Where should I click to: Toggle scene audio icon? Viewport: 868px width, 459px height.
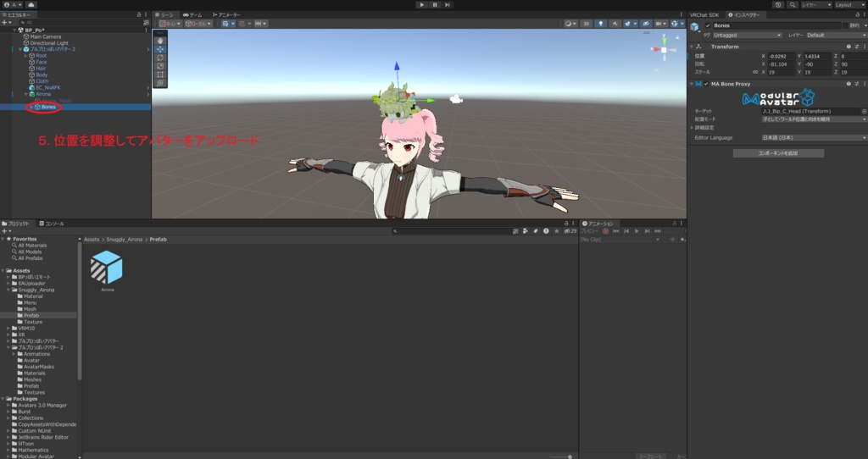click(x=615, y=24)
